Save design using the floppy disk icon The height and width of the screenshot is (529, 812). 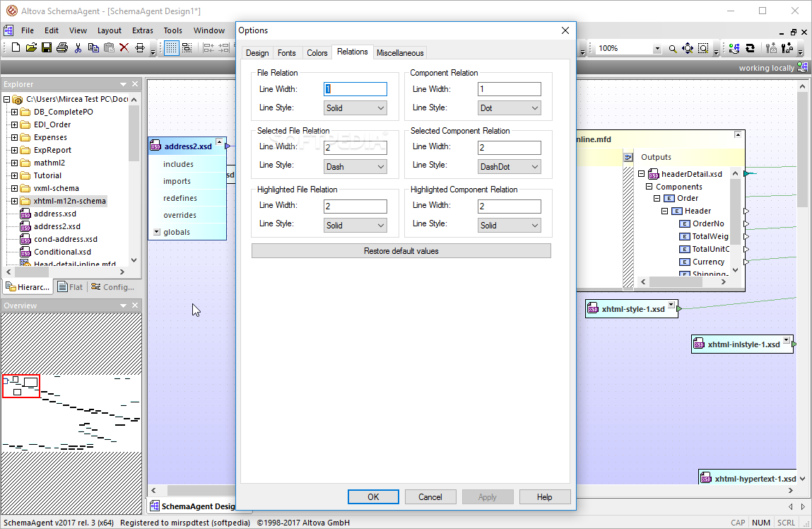pyautogui.click(x=47, y=48)
